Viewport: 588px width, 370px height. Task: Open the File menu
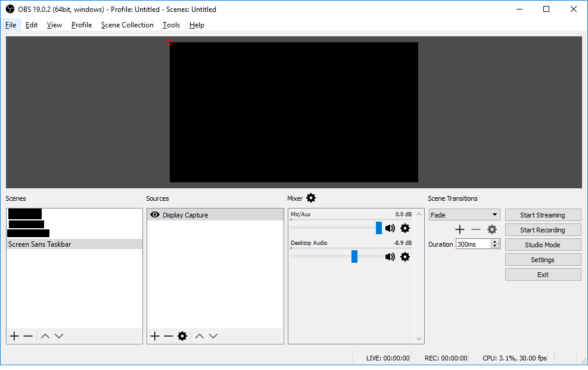click(11, 25)
